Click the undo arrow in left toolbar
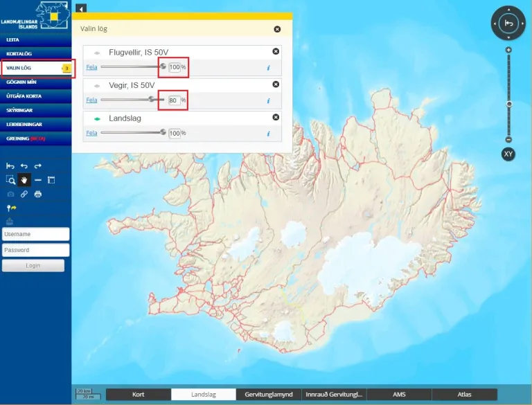532x405 pixels. (24, 166)
